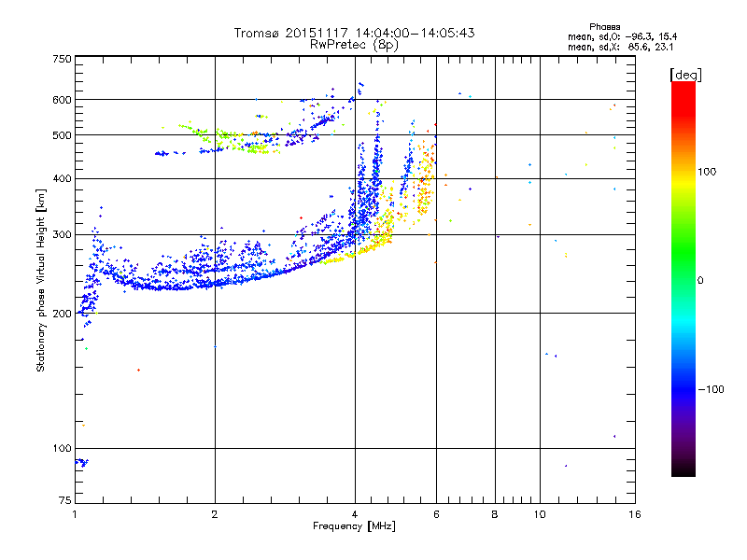Screen dimensions: 747x560
Task: Click the '2' x-axis tick label
Action: pyautogui.click(x=215, y=514)
